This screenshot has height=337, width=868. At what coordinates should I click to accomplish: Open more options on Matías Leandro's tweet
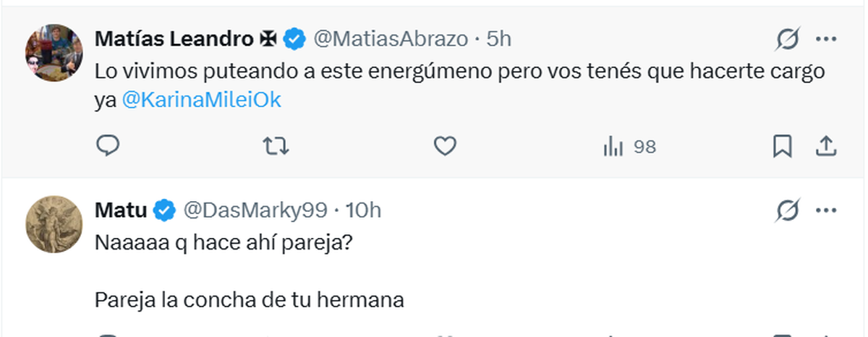[x=826, y=39]
